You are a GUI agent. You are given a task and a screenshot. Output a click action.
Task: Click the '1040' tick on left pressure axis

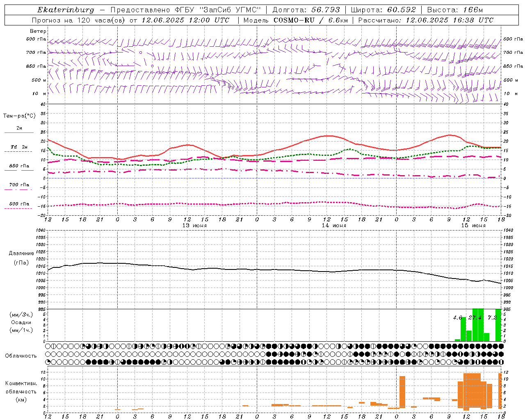(40, 231)
